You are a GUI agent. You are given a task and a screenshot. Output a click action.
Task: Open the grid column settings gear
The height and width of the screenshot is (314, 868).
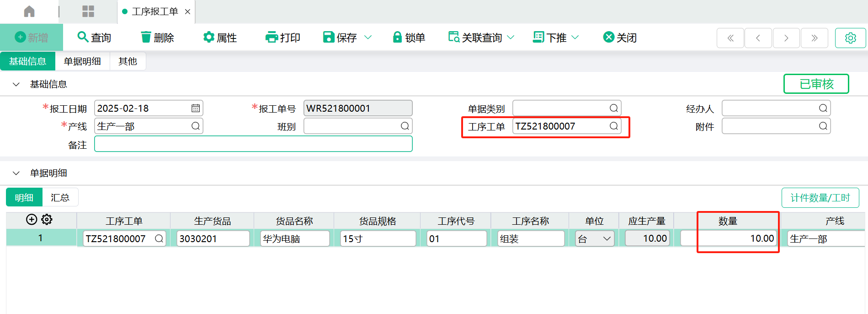pos(47,220)
